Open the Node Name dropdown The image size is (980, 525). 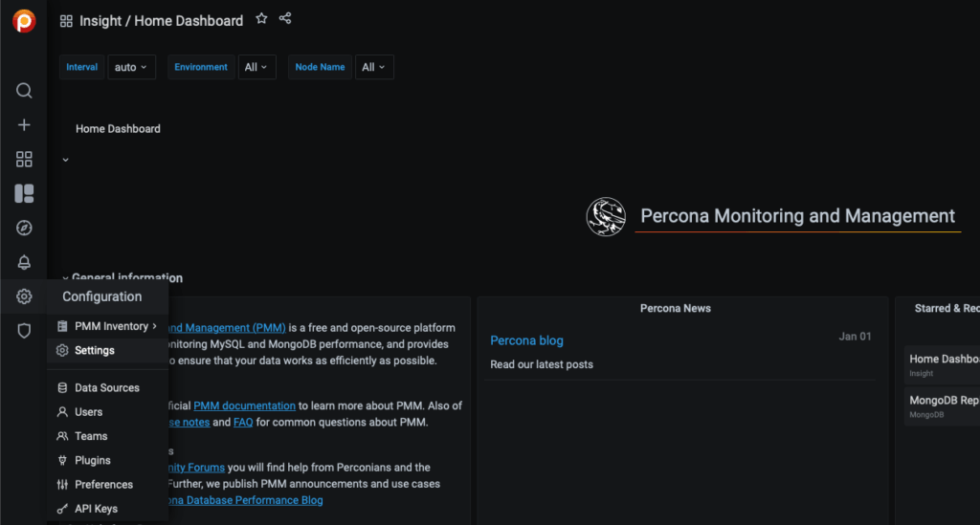373,67
